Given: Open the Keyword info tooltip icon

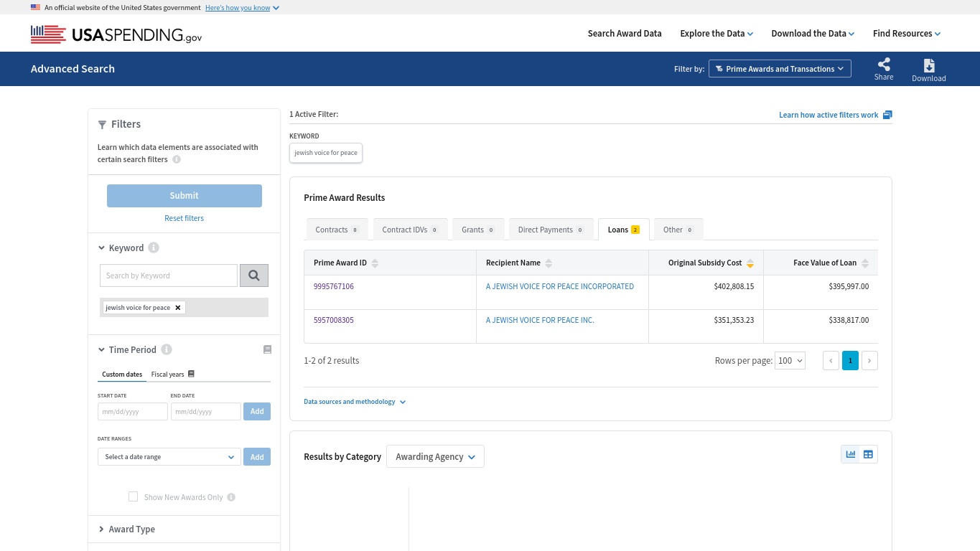Looking at the screenshot, I should (x=154, y=248).
